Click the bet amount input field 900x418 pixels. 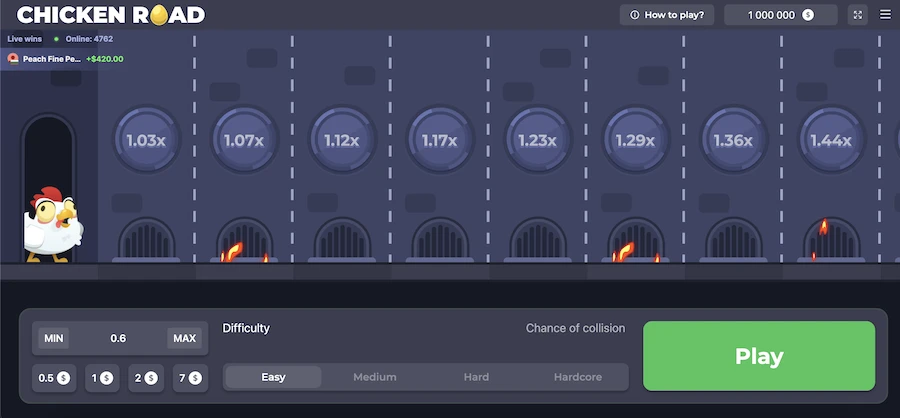[118, 338]
